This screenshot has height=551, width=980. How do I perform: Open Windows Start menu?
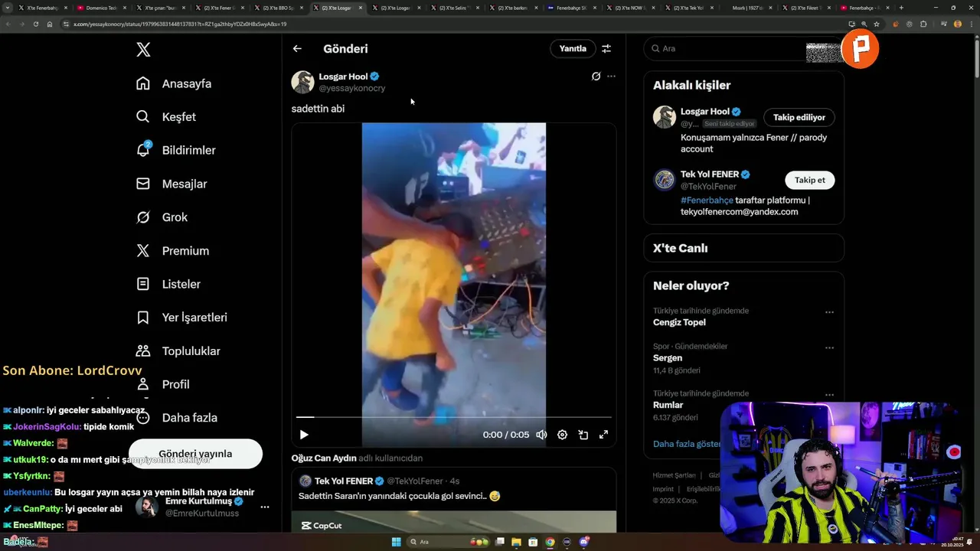397,542
